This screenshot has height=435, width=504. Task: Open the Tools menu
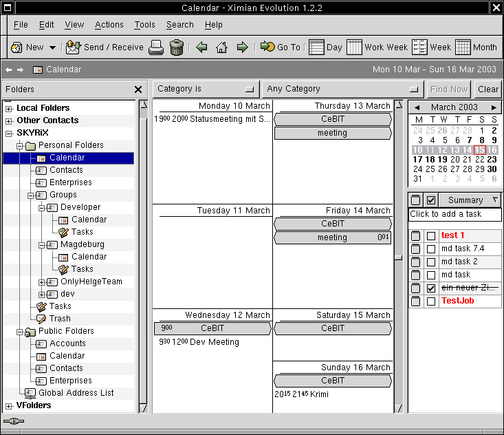(x=144, y=25)
